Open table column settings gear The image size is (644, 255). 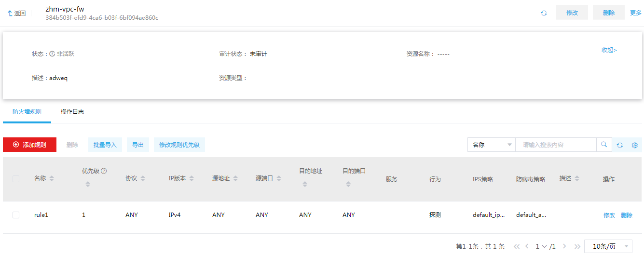click(635, 145)
